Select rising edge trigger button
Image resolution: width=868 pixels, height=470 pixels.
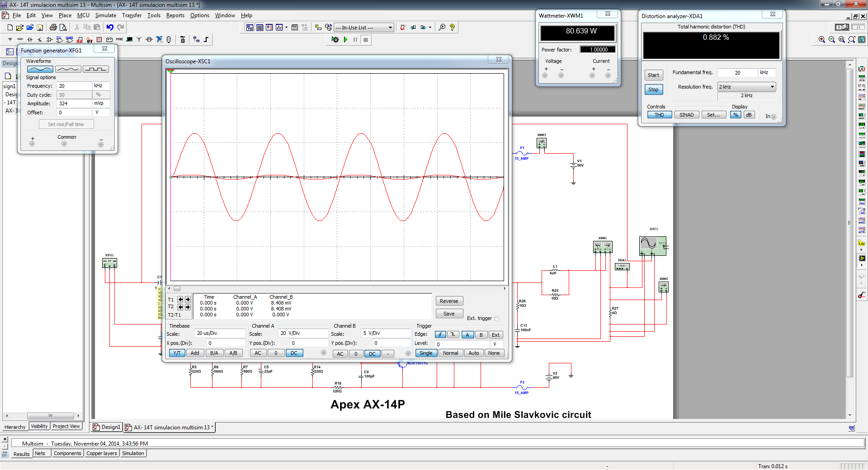pos(440,335)
